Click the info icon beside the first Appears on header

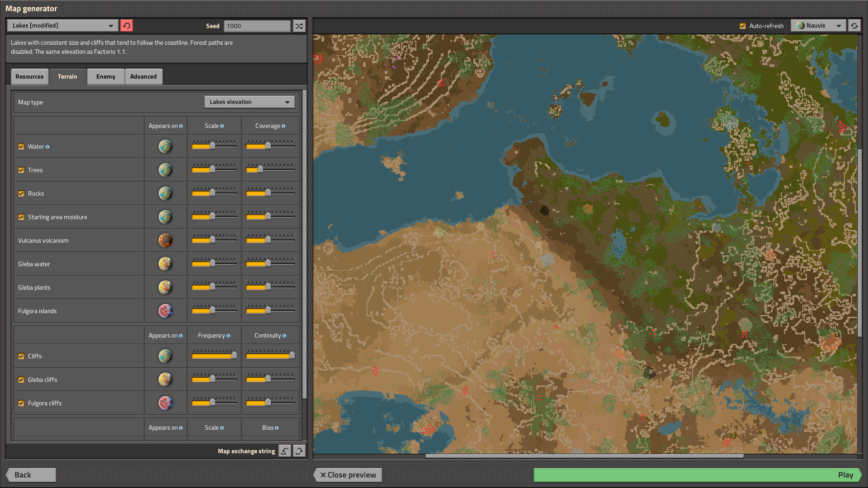[x=181, y=126]
